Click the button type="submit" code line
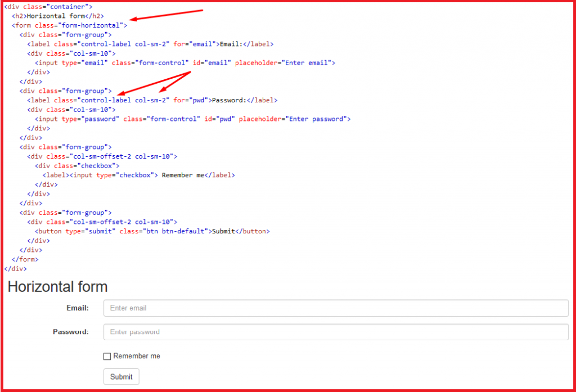The height and width of the screenshot is (392, 576). tap(152, 232)
